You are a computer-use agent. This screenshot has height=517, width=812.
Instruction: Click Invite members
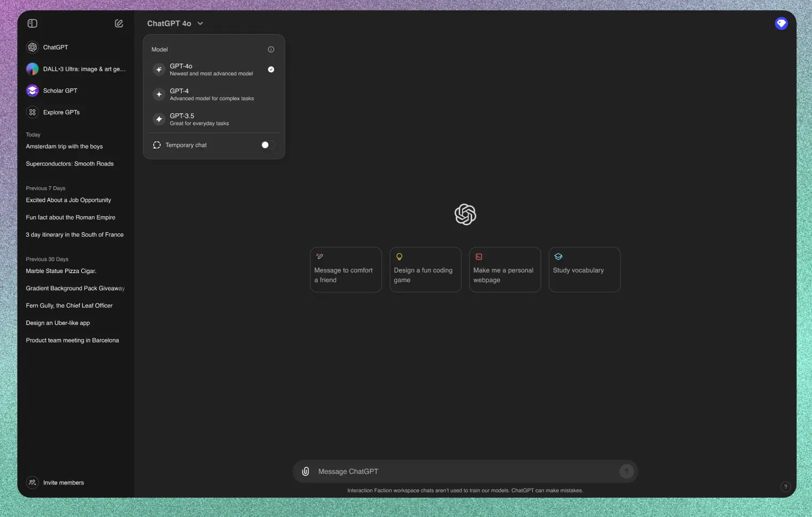click(63, 482)
